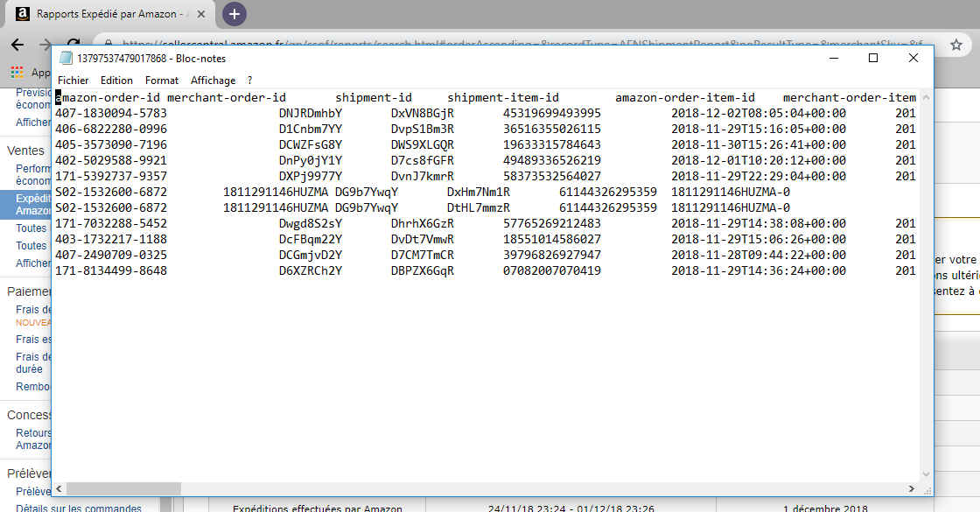Click the amazon-order-item-id header text
The width and height of the screenshot is (980, 512).
tap(685, 97)
